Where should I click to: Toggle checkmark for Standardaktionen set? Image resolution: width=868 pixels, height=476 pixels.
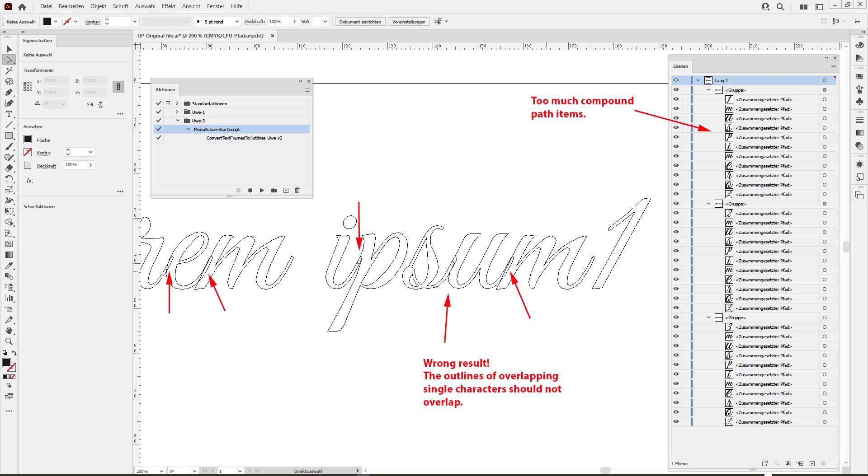[x=159, y=103]
